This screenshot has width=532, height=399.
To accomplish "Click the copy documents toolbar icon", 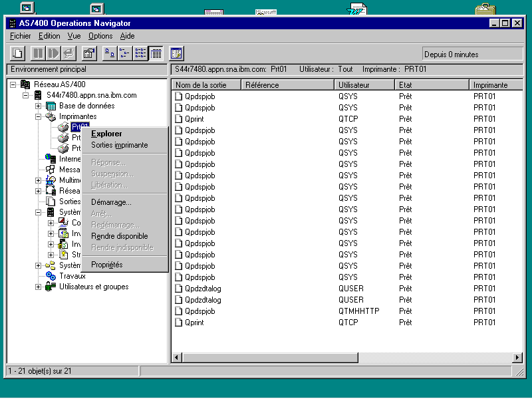I will [17, 53].
